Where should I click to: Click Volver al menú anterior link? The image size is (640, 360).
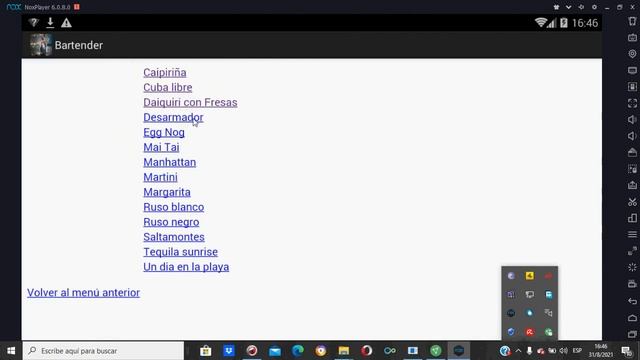(83, 293)
